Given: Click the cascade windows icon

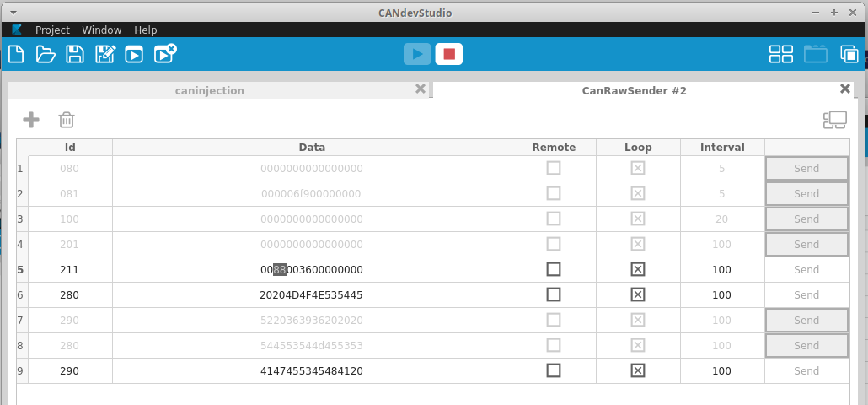Looking at the screenshot, I should click(x=849, y=54).
